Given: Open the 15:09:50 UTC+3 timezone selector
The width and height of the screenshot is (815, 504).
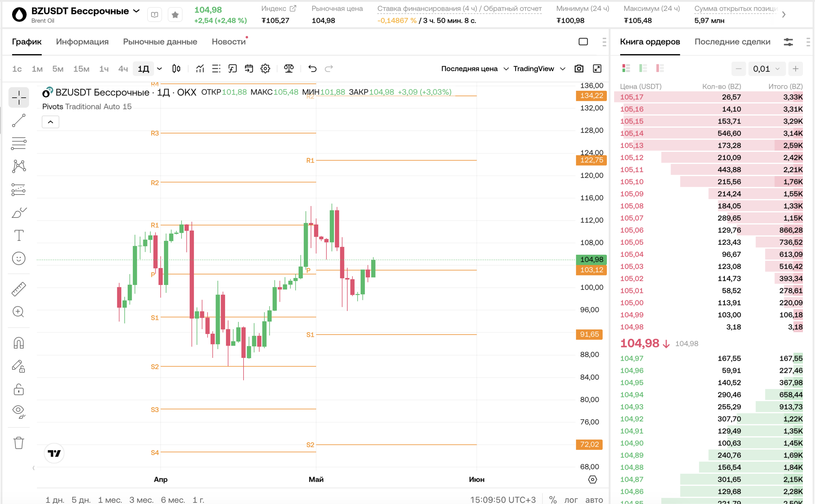Looking at the screenshot, I should (503, 500).
